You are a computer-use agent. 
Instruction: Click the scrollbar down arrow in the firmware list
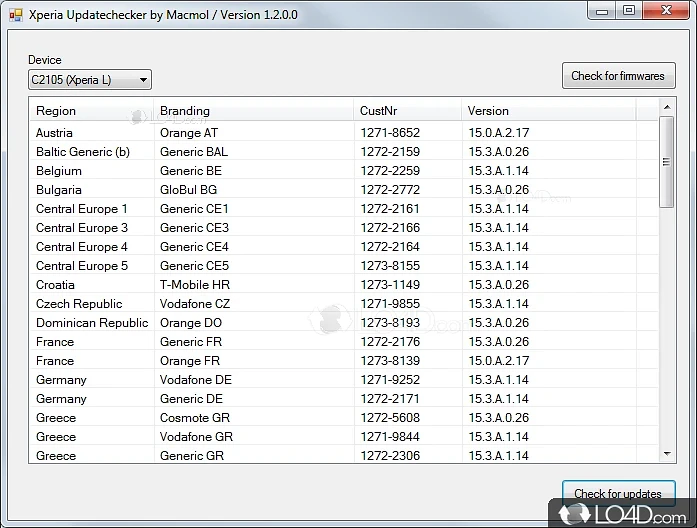point(667,454)
